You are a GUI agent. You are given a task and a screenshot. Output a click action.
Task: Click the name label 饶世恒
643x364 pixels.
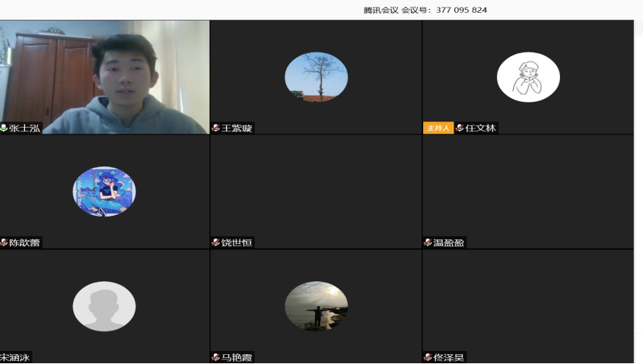(236, 243)
